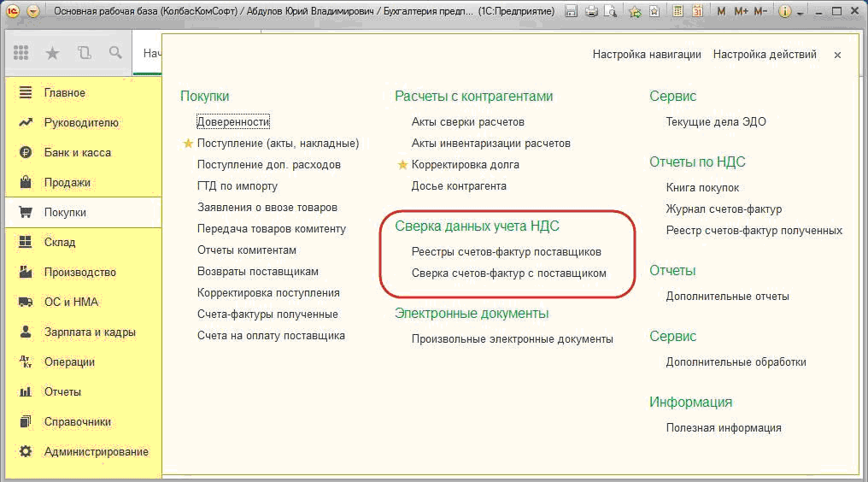Expand the main menu dropdown arrow
This screenshot has height=482, width=868.
(32, 12)
